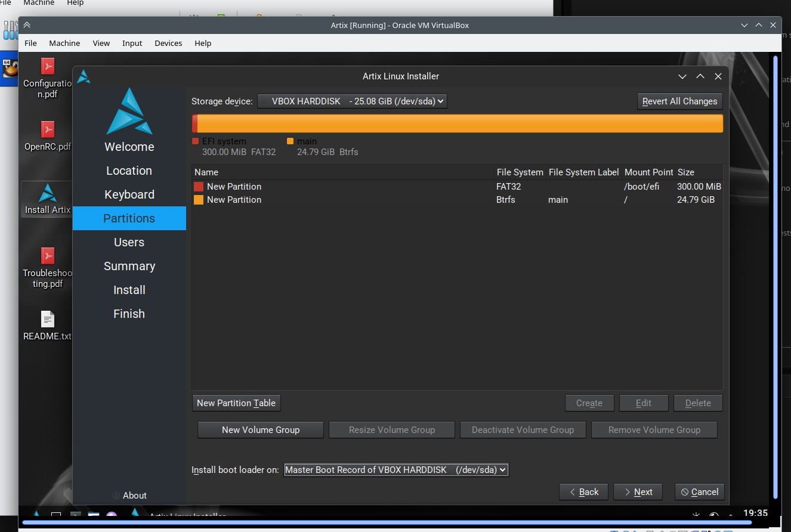The height and width of the screenshot is (532, 791).
Task: Go to the Users step
Action: [x=129, y=242]
